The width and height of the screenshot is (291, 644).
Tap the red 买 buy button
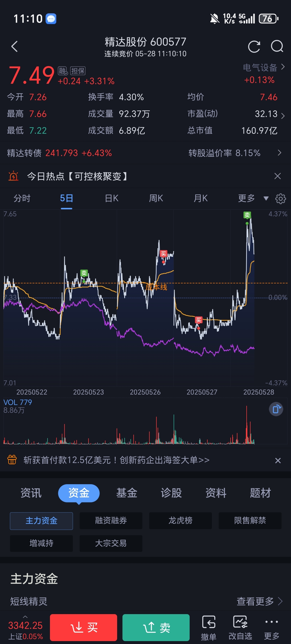pos(83,627)
